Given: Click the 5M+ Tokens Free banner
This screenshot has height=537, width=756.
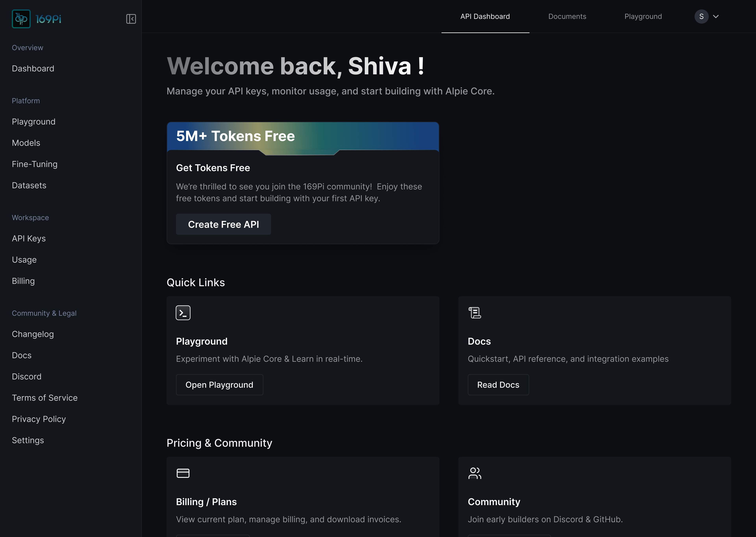Looking at the screenshot, I should [x=302, y=136].
